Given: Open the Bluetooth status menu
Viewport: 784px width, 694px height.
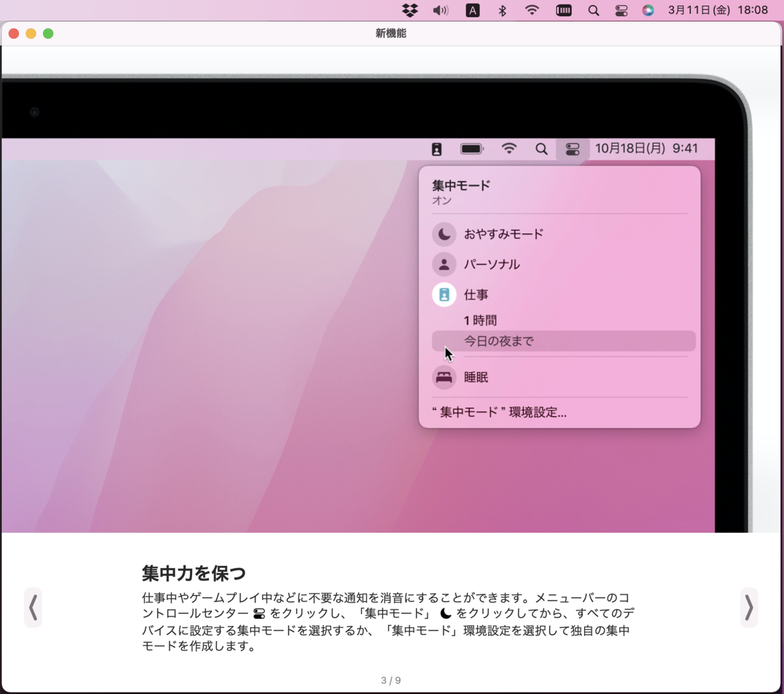Looking at the screenshot, I should [502, 10].
